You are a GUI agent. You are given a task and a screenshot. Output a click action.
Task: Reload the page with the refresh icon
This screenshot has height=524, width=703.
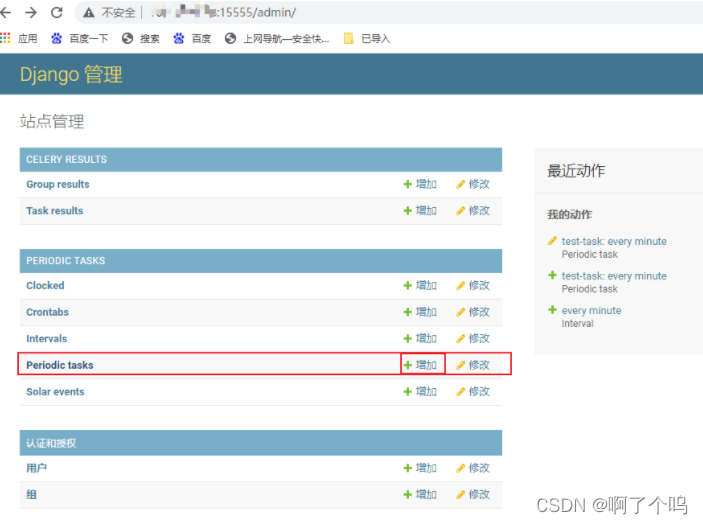56,13
